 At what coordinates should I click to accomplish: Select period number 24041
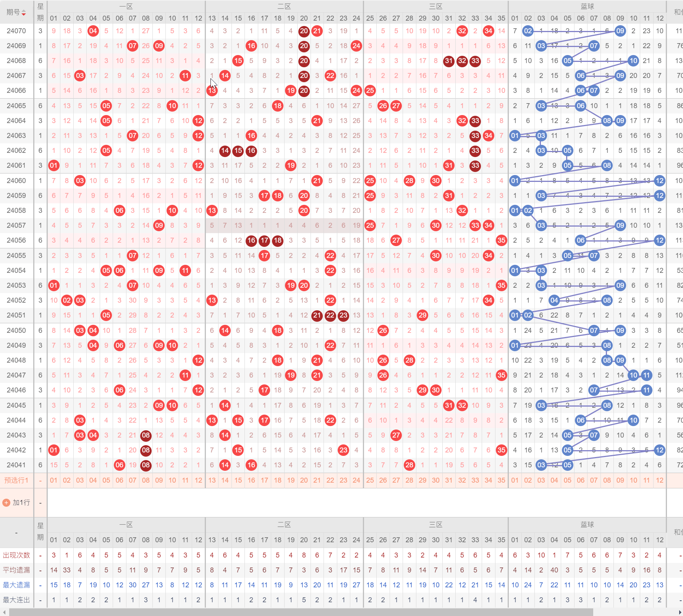coord(16,465)
